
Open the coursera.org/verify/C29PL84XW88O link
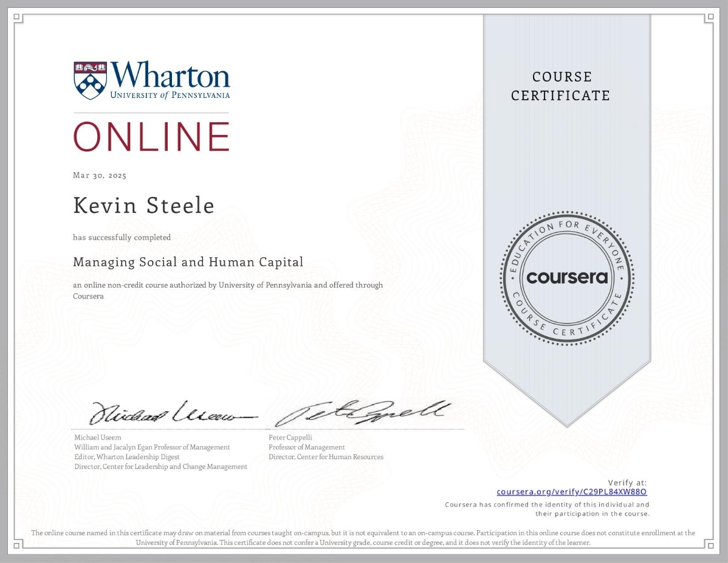coord(572,491)
